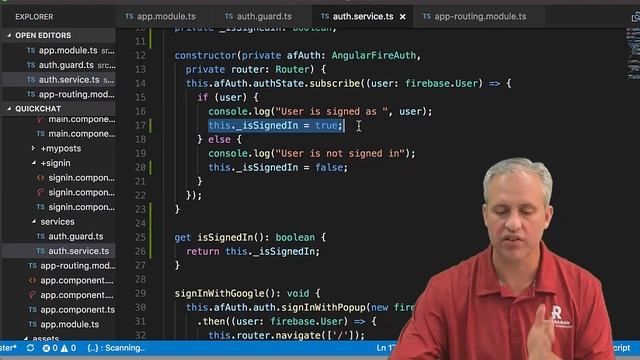Click AngularFireAuth type on line 12
The image size is (640, 360).
tap(373, 56)
